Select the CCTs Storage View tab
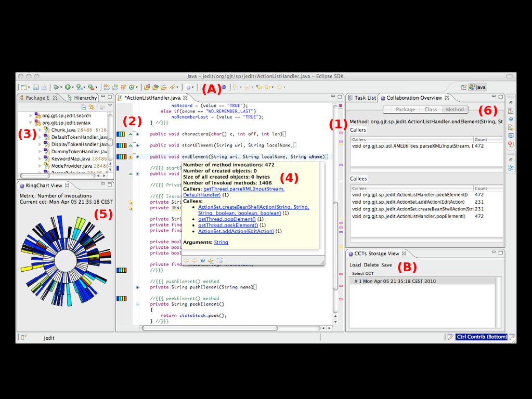Screen dimensions: 532x399 click(x=377, y=254)
